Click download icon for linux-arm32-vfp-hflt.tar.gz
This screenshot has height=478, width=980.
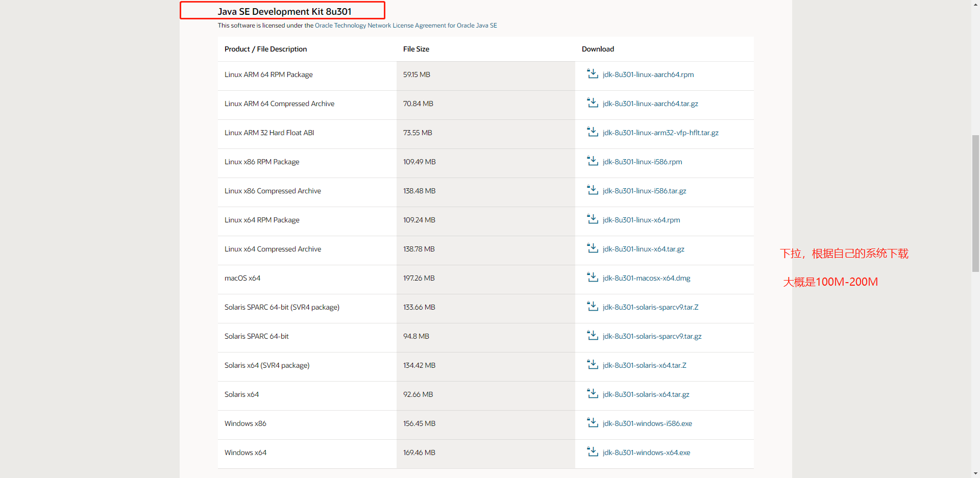593,132
